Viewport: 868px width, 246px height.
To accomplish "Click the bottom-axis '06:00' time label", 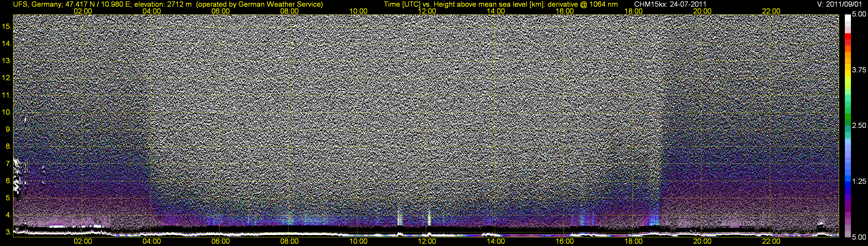I will point(220,241).
